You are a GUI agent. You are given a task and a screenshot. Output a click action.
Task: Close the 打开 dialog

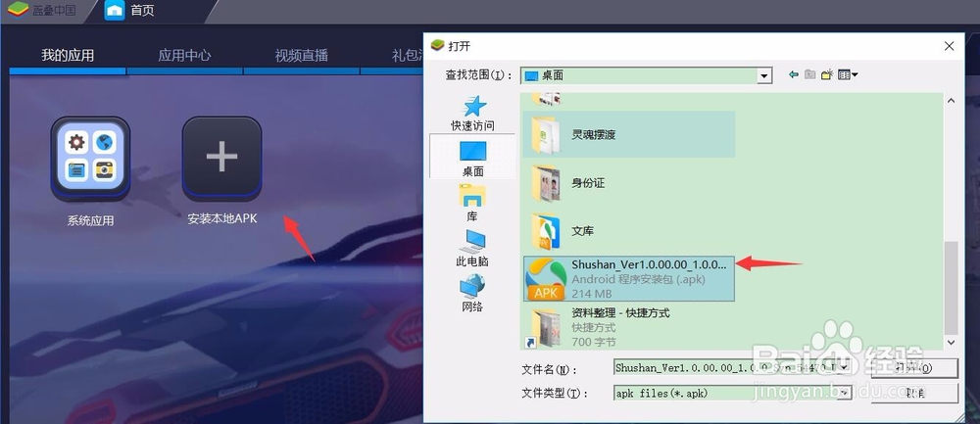[949, 46]
